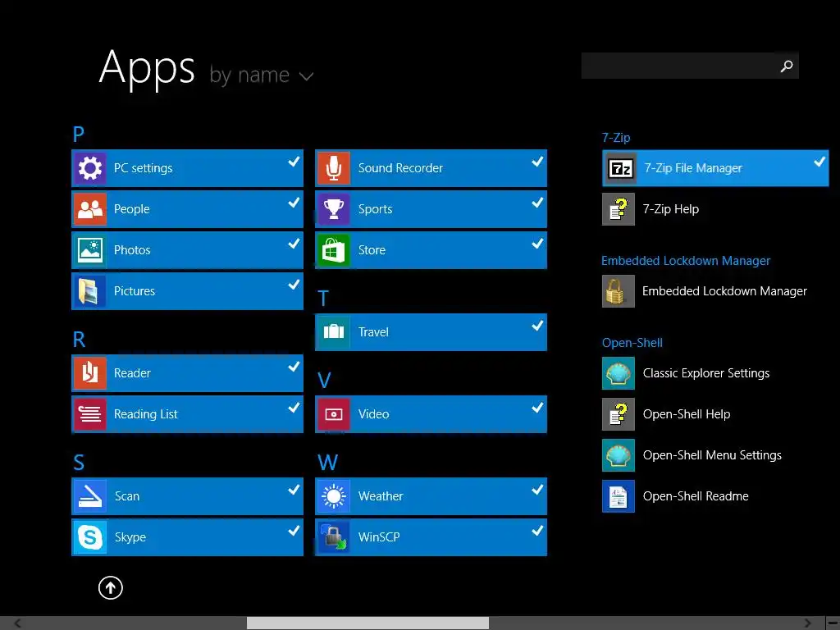Toggle the WinSCP tile checkmark
Image resolution: width=840 pixels, height=630 pixels.
[x=537, y=531]
